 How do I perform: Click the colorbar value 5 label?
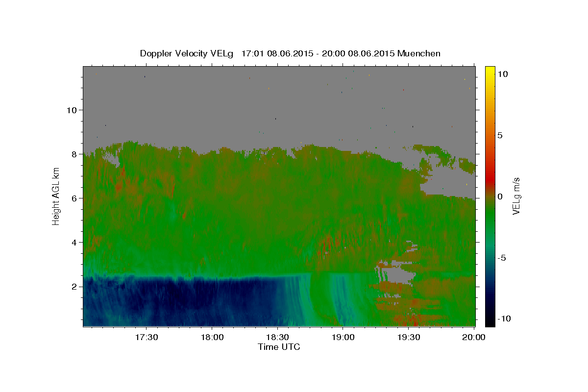click(x=500, y=135)
